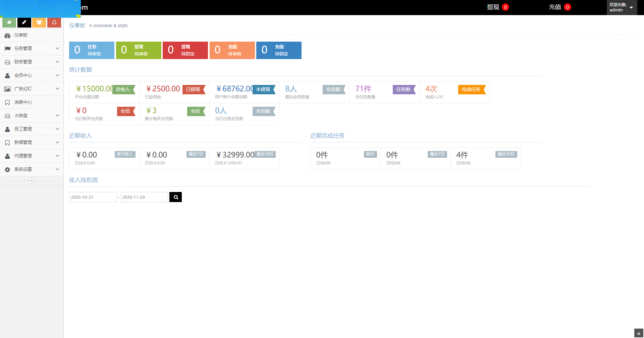
Task: Collapse the sidebar with the double-arrow icon
Action: pyautogui.click(x=32, y=181)
